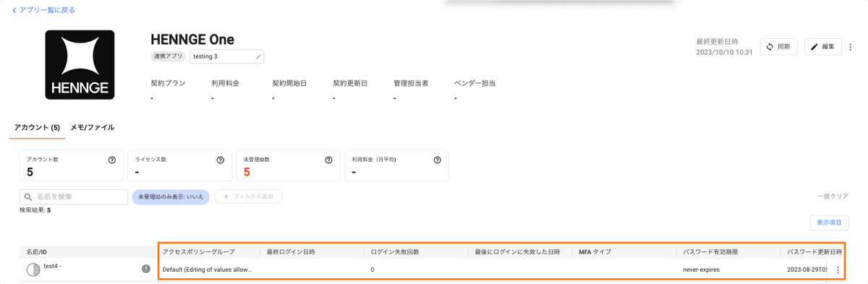This screenshot has height=284, width=868.
Task: Click the never-expires cell
Action: [x=701, y=270]
